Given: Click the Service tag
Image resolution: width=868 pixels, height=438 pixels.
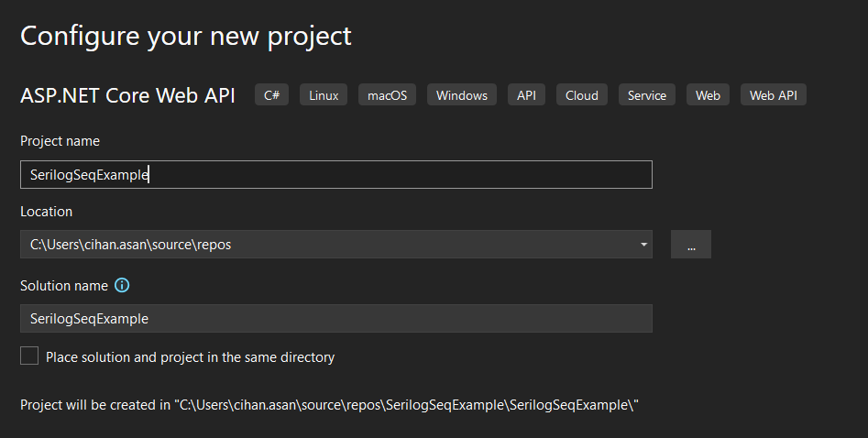Looking at the screenshot, I should tap(647, 95).
